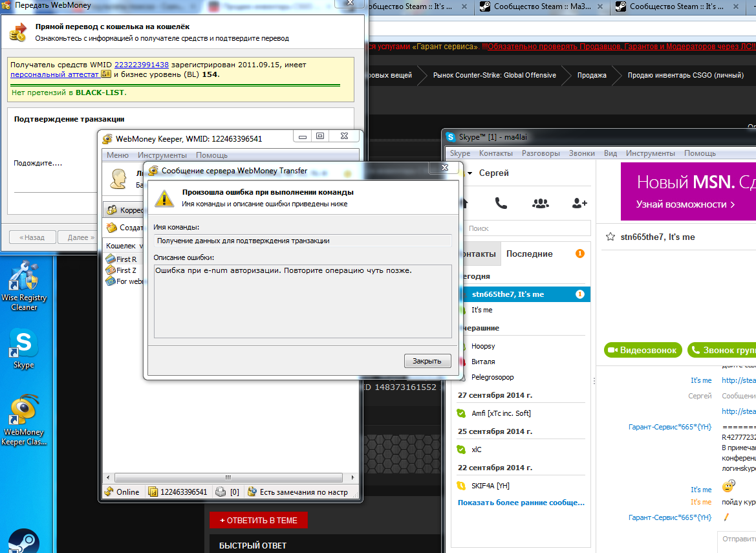The width and height of the screenshot is (756, 553).
Task: Open Меню in WebMoney Keeper
Action: click(118, 155)
